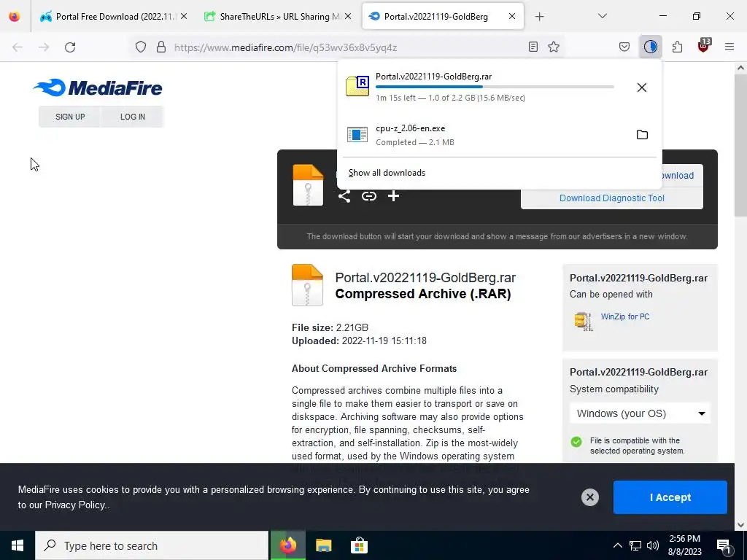This screenshot has height=560, width=747.
Task: Click the scrollbar down arrow
Action: point(740,525)
